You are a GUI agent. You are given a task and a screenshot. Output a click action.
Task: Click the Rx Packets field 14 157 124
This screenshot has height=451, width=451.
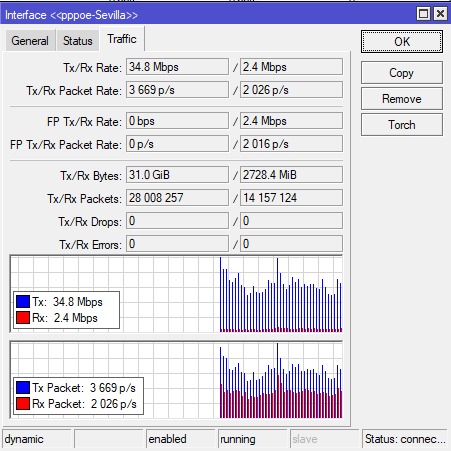point(291,198)
